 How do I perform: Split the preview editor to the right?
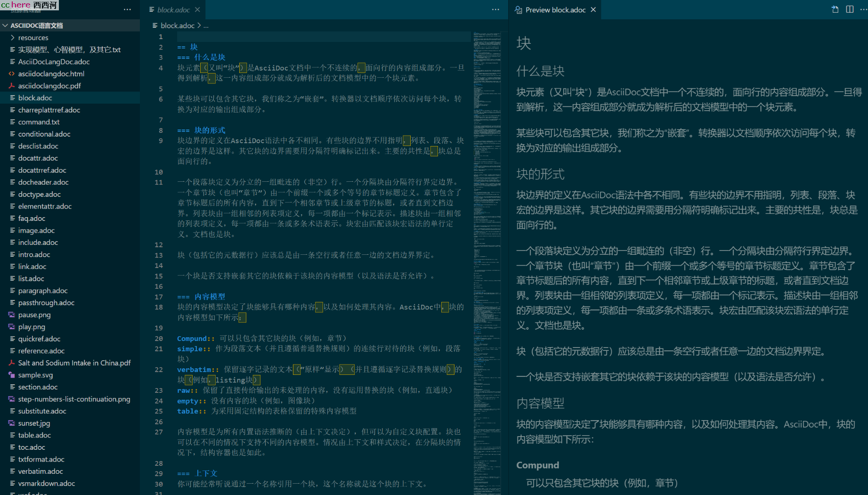(x=850, y=9)
